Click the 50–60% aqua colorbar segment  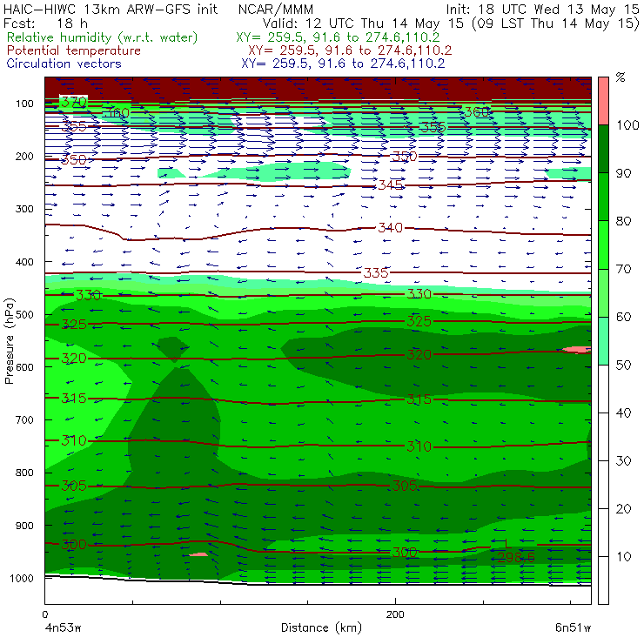pos(603,341)
